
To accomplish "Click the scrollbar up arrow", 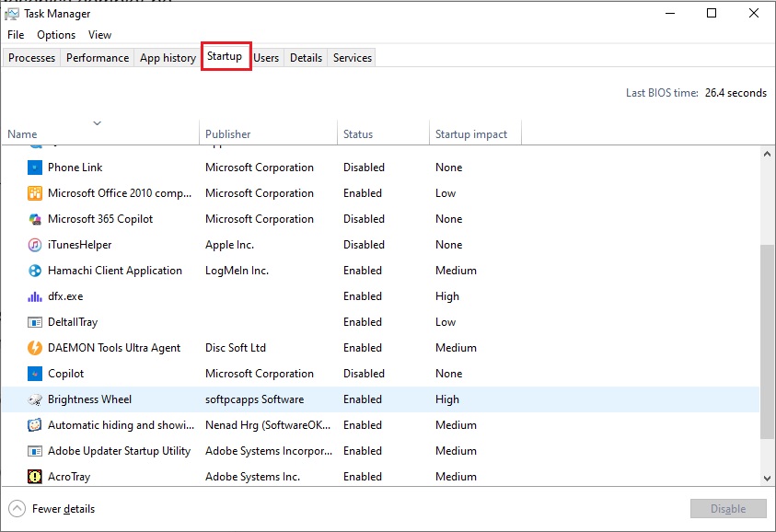I will (767, 154).
